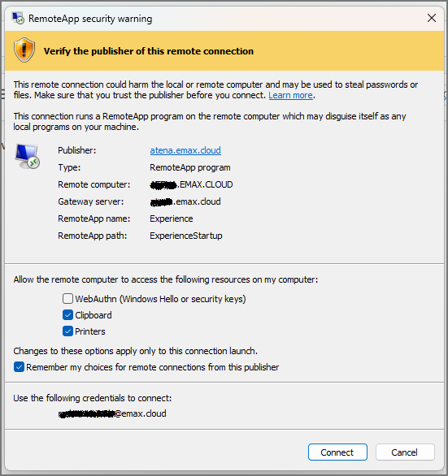Uncheck the Printers checkbox
Screen dimensions: 448x476
pyautogui.click(x=67, y=331)
